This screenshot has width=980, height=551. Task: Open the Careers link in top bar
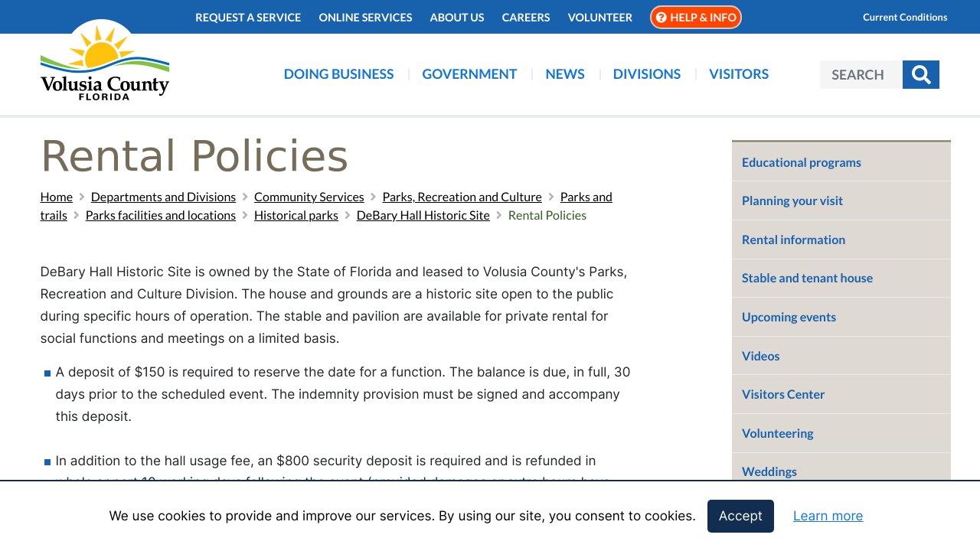(526, 17)
